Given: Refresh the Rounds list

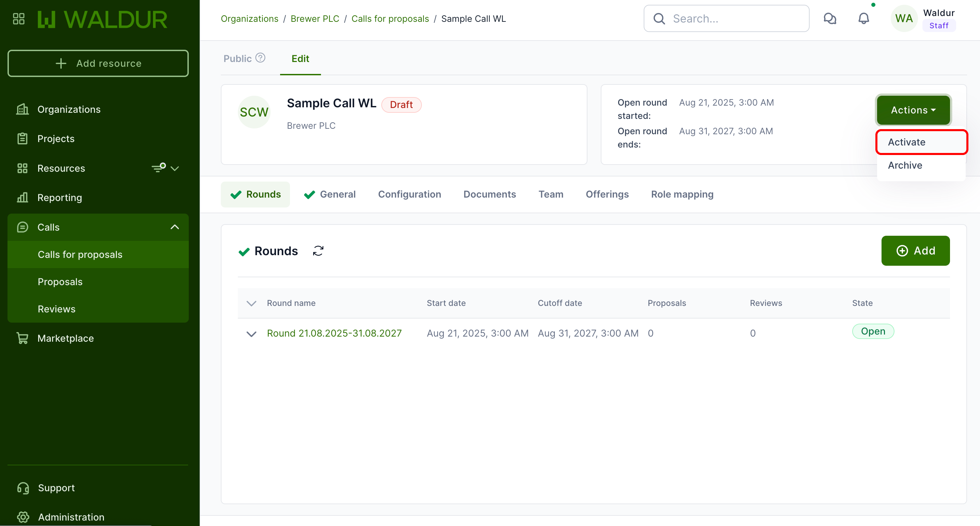Looking at the screenshot, I should (318, 251).
